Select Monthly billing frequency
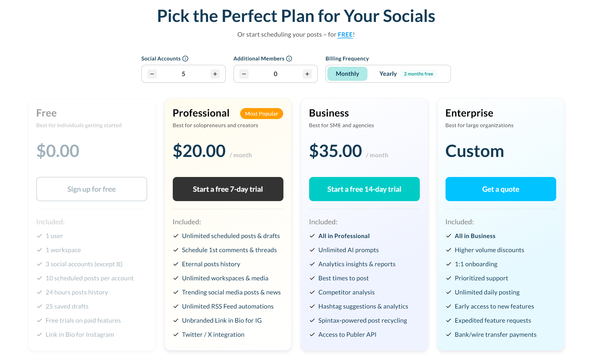Screen dimensions: 591x364 [x=347, y=74]
